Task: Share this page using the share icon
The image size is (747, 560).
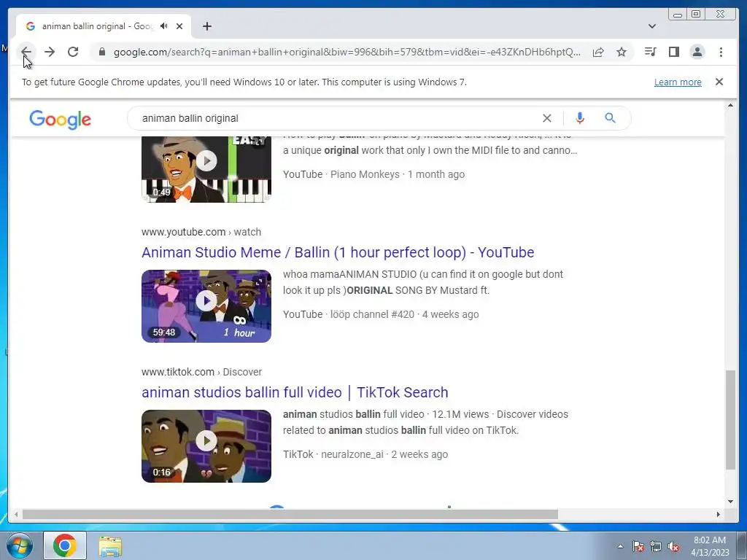Action: tap(598, 52)
